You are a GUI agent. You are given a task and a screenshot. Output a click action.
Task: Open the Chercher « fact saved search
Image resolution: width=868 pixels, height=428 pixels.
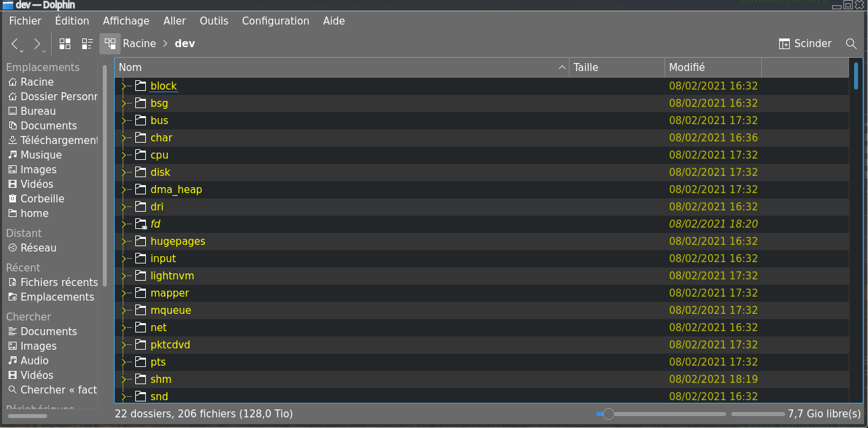[52, 390]
